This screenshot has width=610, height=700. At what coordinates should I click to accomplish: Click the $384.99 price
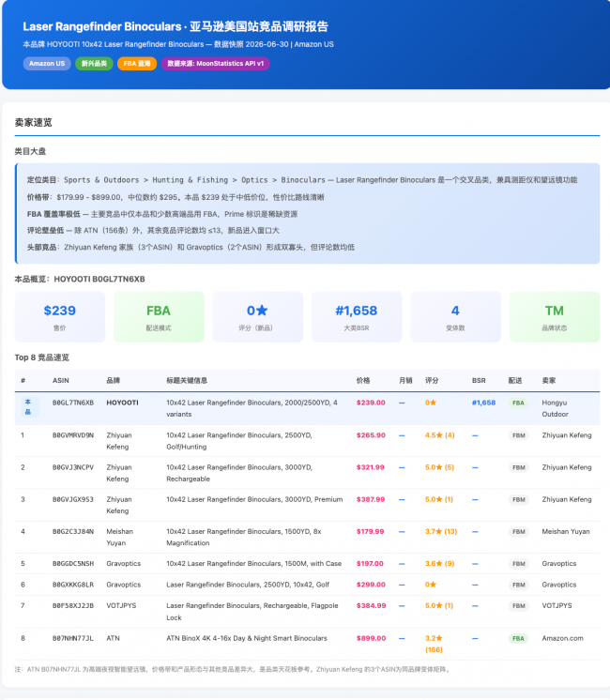point(371,606)
